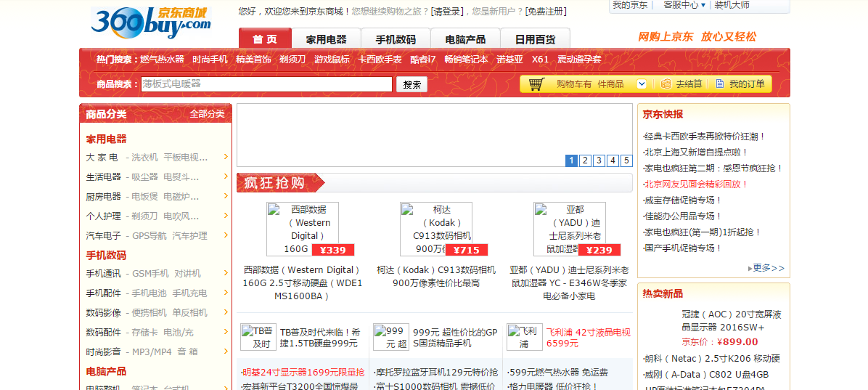This screenshot has height=390, width=868.
Task: Open 我的京东 link
Action: point(630,5)
